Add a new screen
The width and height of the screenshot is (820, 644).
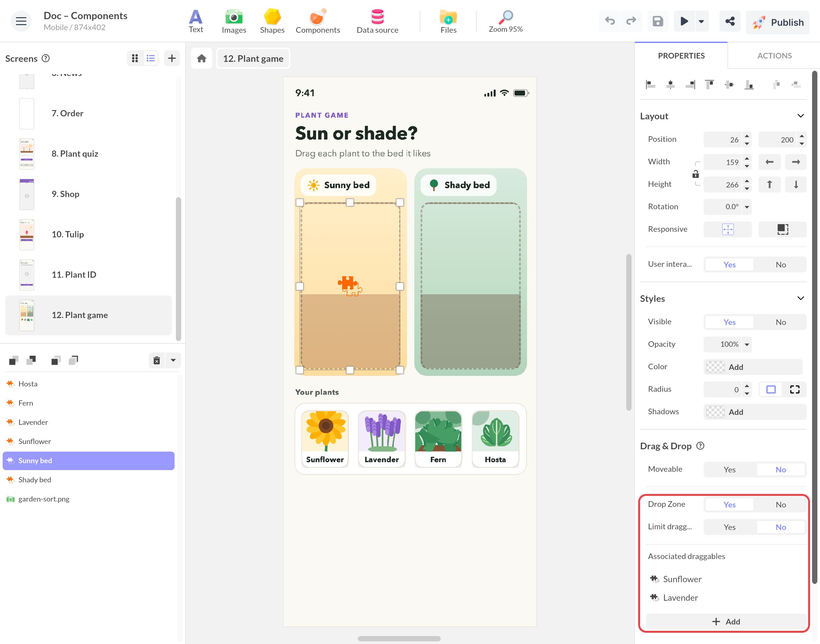point(172,58)
